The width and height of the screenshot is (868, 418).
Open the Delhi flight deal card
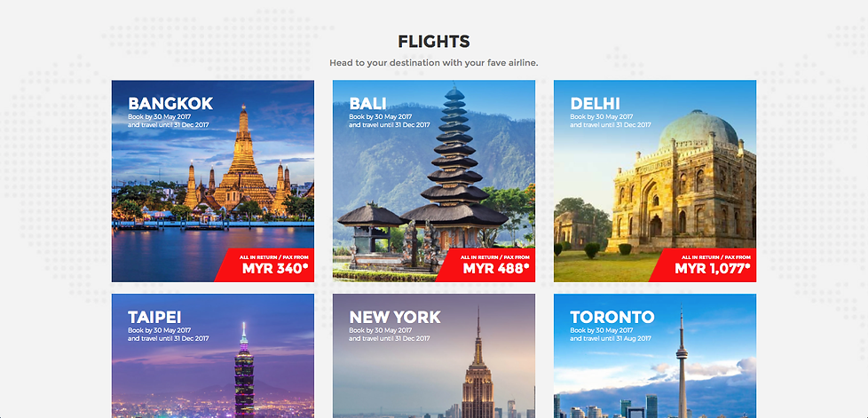655,181
